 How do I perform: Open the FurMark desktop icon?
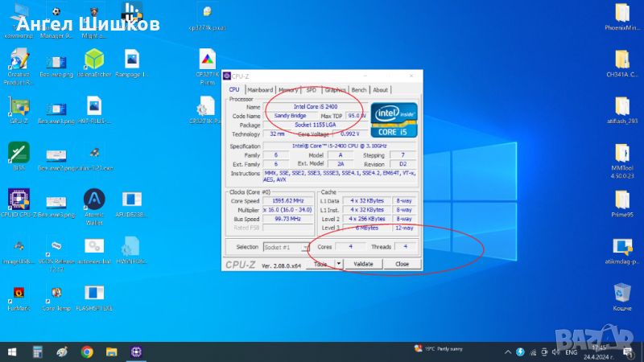(19, 294)
